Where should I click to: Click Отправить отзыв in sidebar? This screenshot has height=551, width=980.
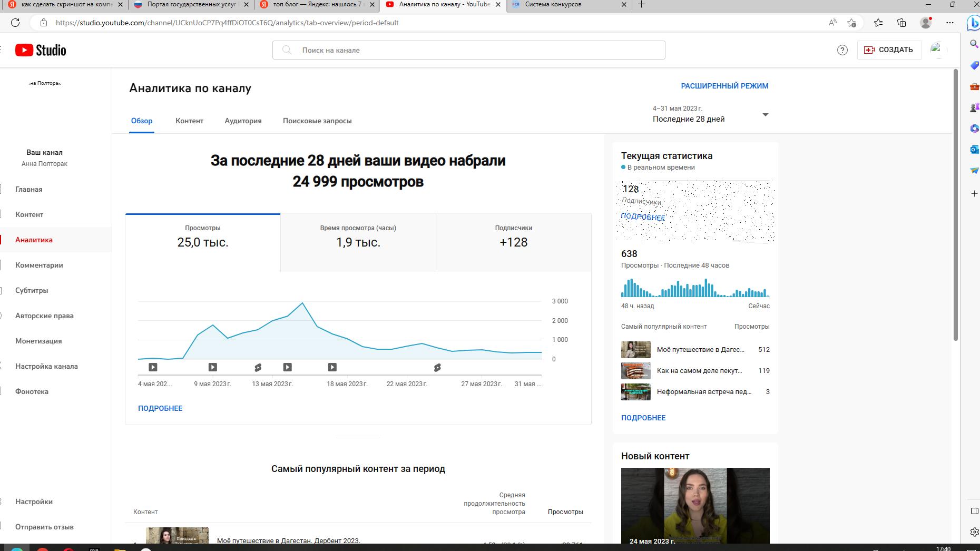pyautogui.click(x=56, y=527)
